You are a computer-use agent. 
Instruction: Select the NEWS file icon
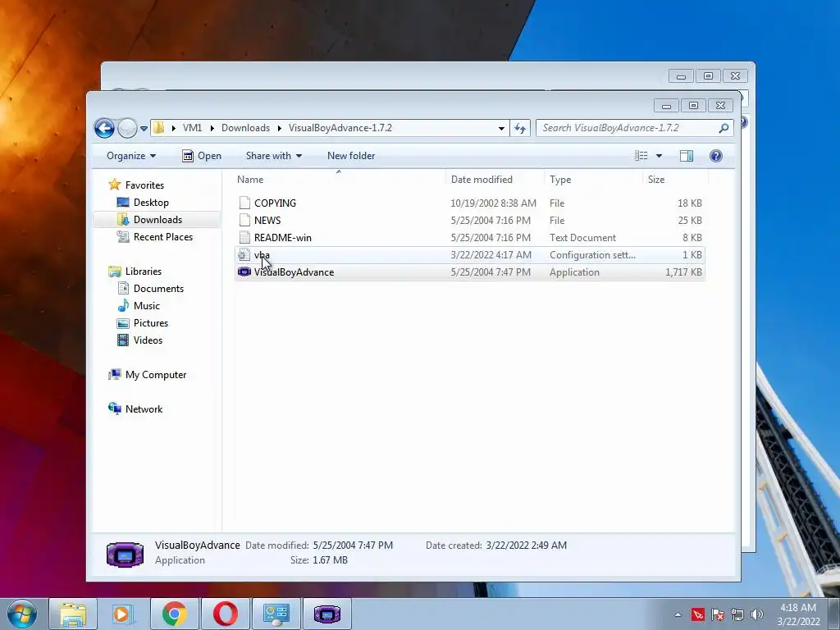pos(244,220)
